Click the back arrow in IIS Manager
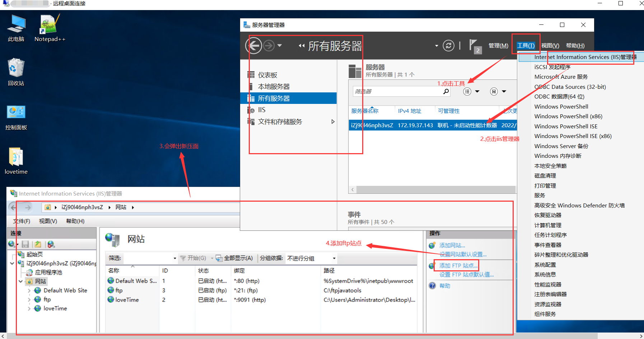 [13, 207]
